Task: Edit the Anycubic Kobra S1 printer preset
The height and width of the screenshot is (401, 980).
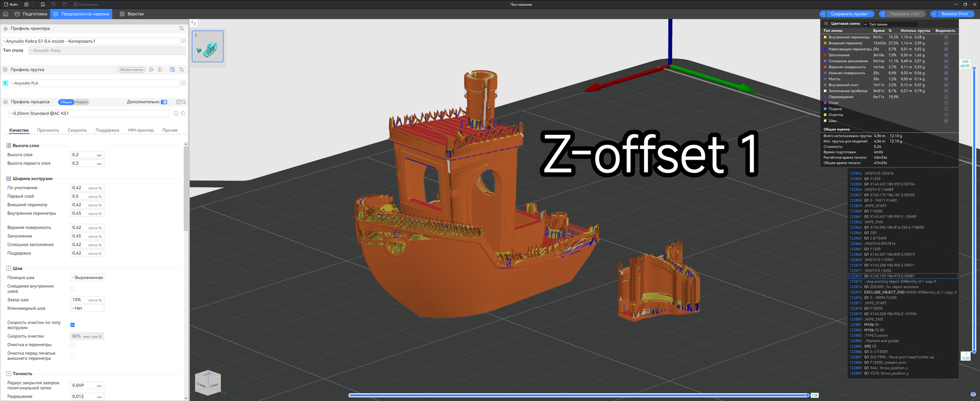Action: click(183, 41)
